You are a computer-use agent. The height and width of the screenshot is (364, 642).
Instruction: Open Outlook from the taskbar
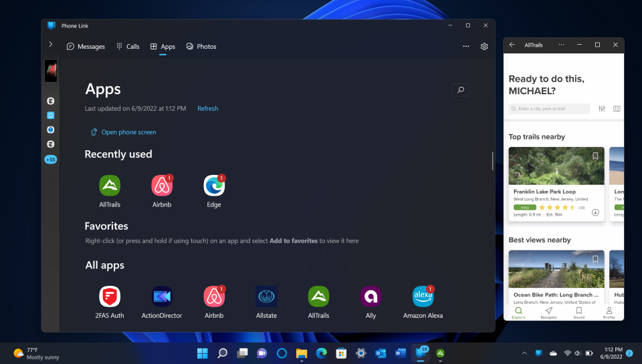[x=381, y=353]
